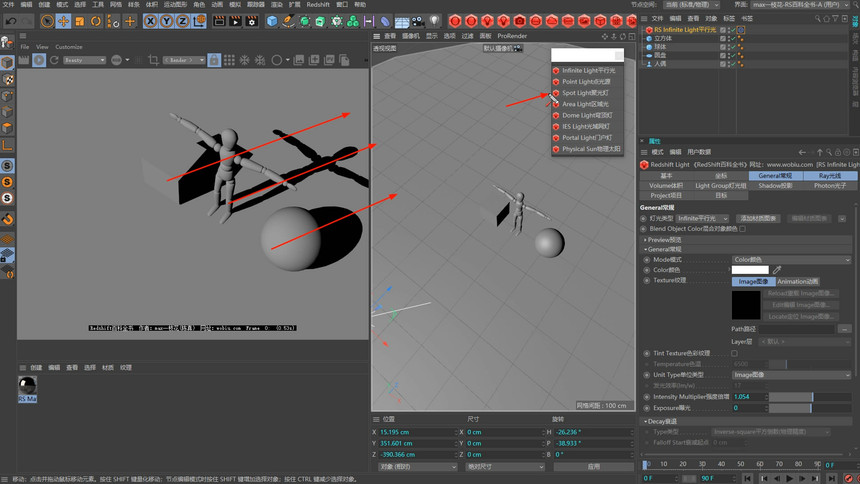Open the Light Group灯光组 tab
The height and width of the screenshot is (484, 860).
[x=721, y=185]
